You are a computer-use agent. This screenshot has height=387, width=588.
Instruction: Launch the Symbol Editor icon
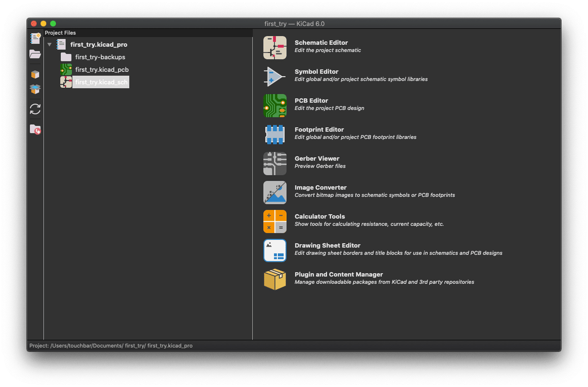click(275, 77)
